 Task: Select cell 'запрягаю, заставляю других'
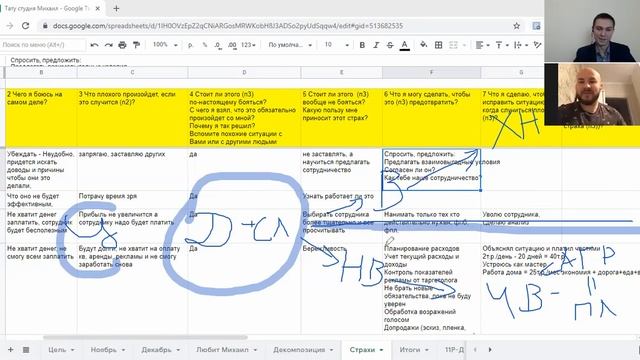132,169
